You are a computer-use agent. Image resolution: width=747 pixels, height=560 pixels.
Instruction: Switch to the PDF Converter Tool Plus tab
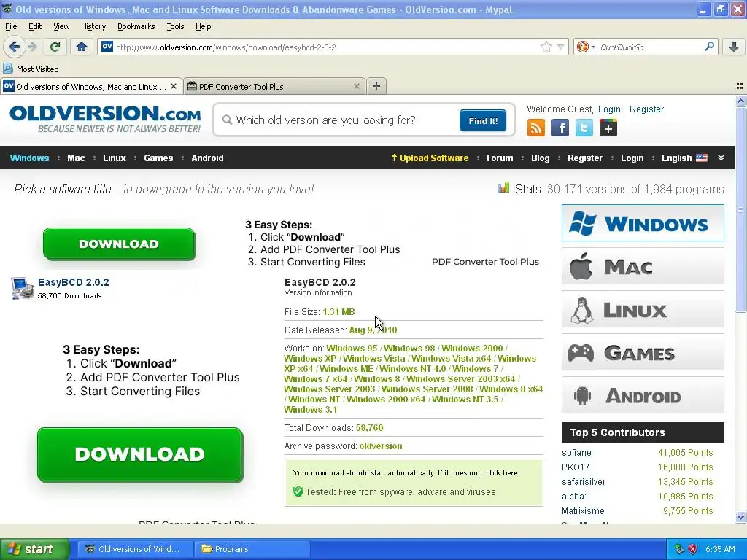tap(274, 86)
